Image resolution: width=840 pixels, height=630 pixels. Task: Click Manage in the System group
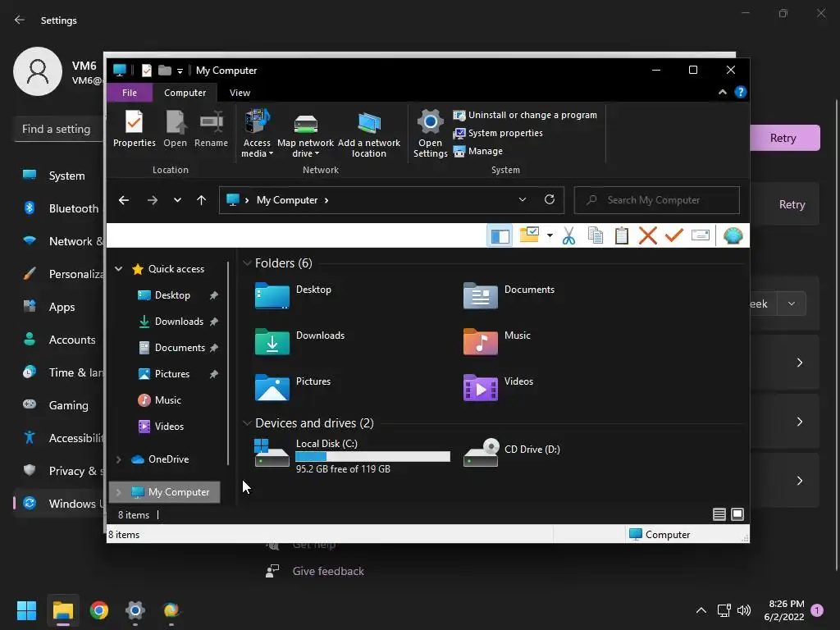478,151
